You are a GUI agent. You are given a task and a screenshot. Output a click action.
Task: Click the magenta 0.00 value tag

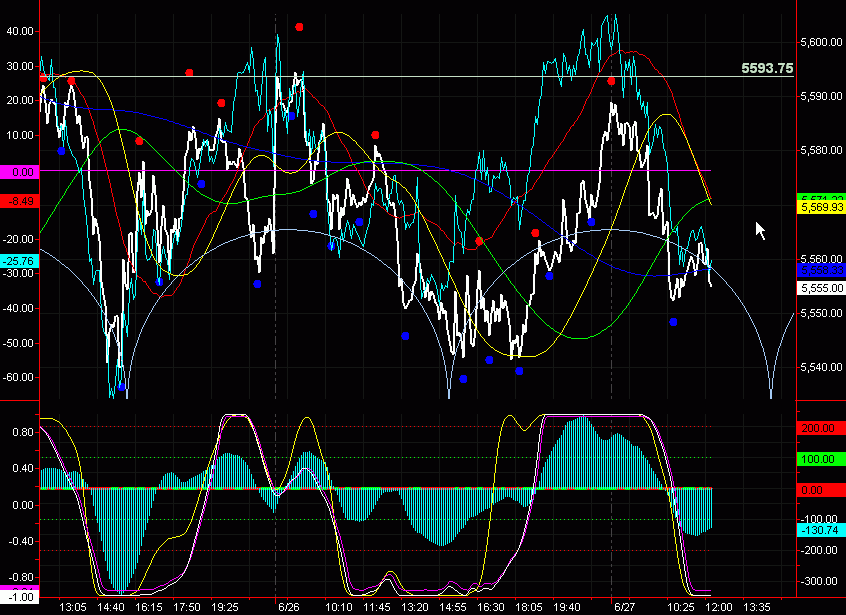tap(19, 172)
